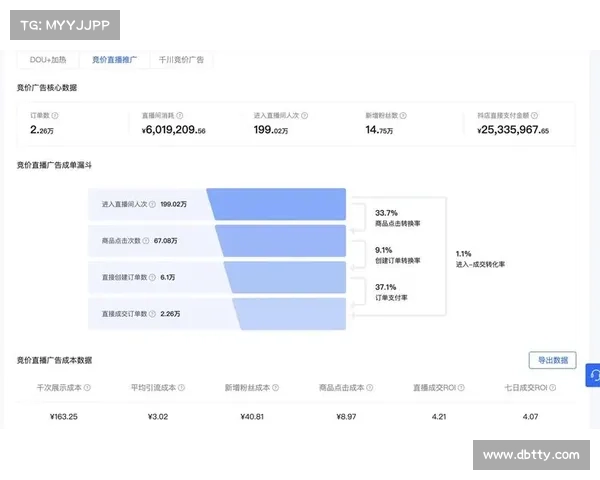Click the 竞价广告核心数据 heading
The height and width of the screenshot is (480, 600).
tap(47, 88)
